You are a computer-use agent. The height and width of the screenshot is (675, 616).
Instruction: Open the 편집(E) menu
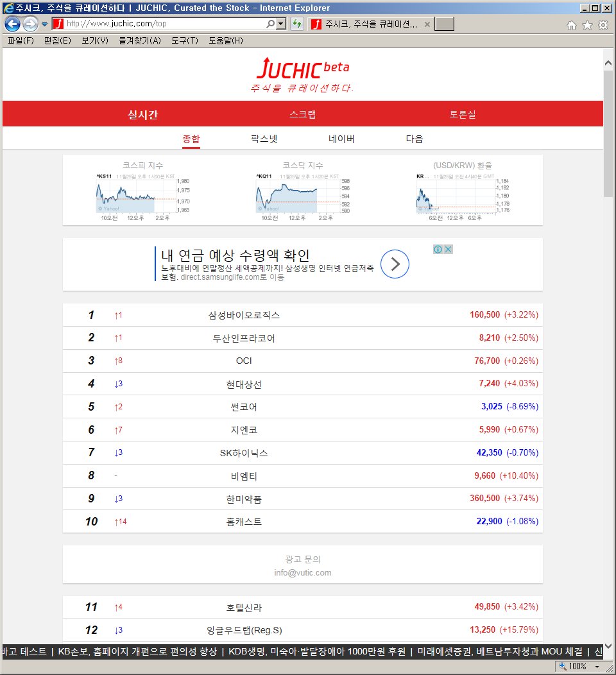[58, 40]
